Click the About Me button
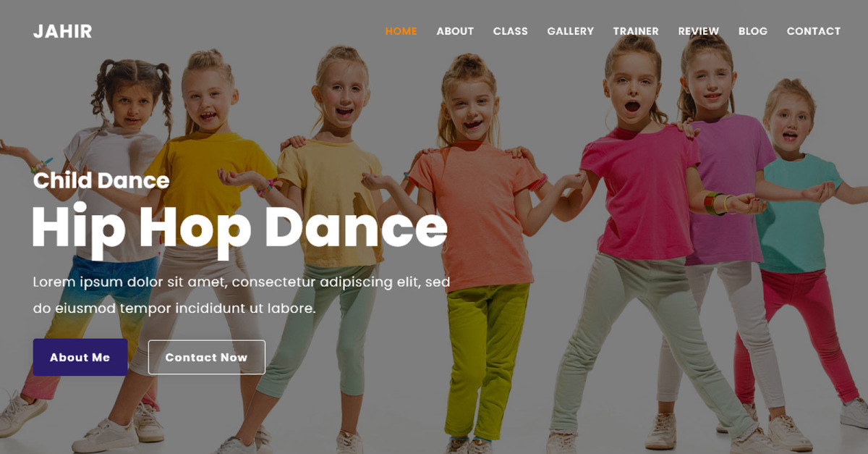This screenshot has width=868, height=454. 80,357
